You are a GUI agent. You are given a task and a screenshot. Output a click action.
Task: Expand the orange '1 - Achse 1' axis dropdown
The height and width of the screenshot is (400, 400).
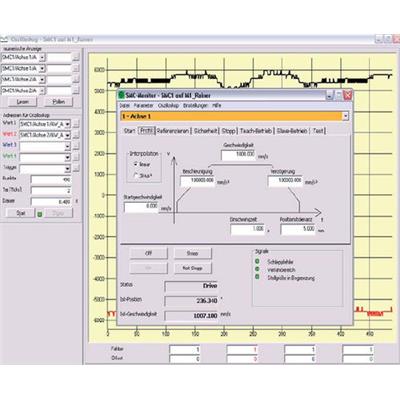345,116
